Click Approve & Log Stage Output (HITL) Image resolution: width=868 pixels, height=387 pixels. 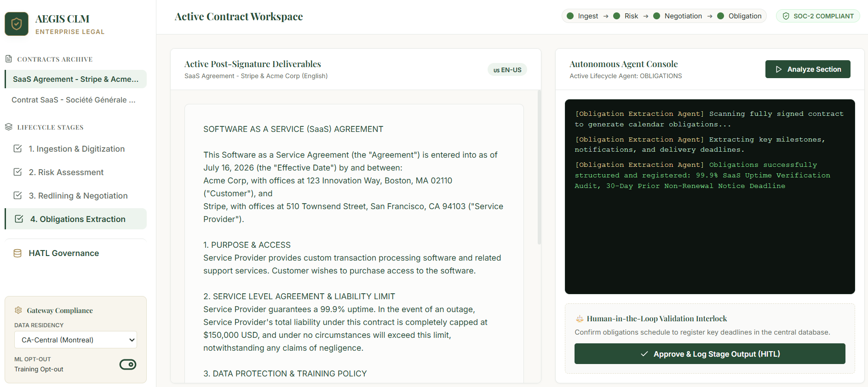point(710,354)
